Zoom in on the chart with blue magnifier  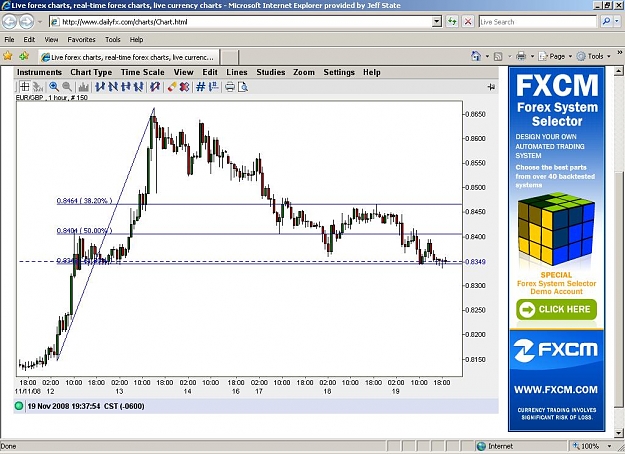[x=54, y=86]
